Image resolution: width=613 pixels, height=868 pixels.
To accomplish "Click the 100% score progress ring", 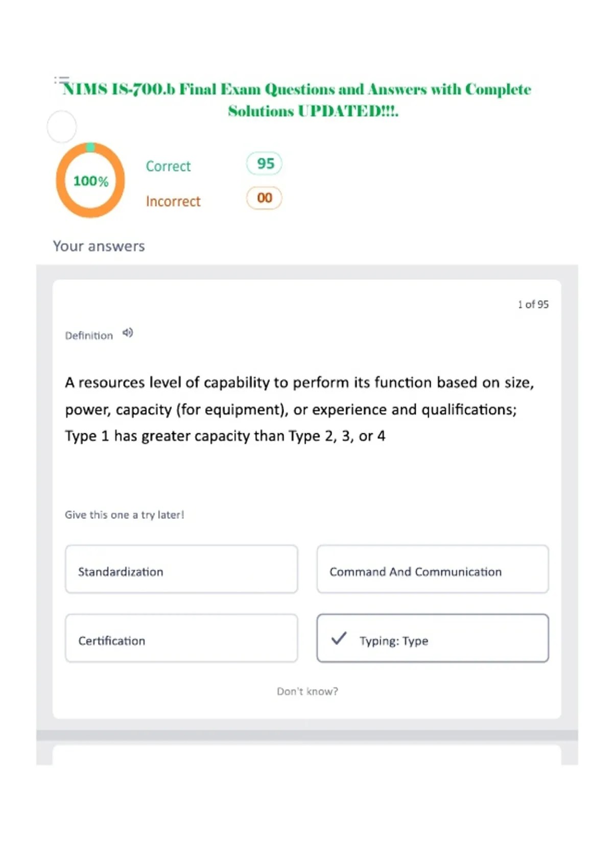I will pos(90,180).
